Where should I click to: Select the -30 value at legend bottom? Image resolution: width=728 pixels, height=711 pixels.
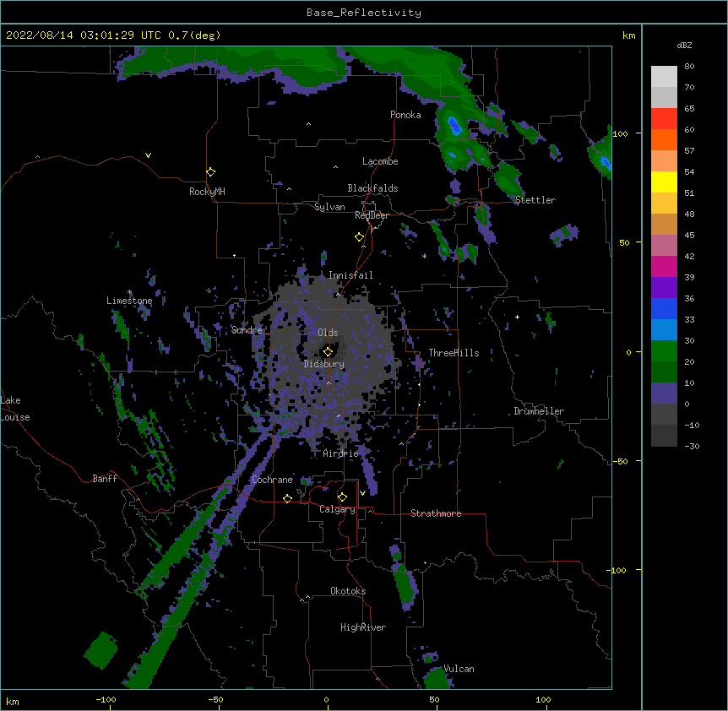(692, 446)
